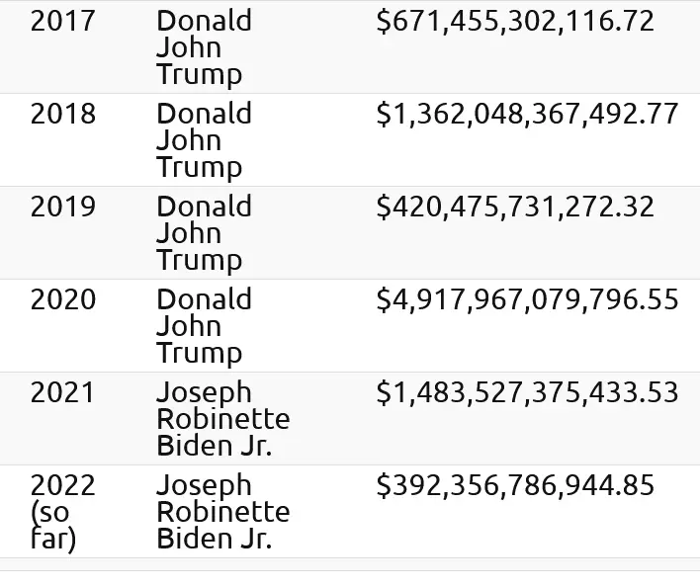Select Joseph Robinette Biden Jr. in the 2021 row
This screenshot has height=588, width=700.
[x=222, y=419]
